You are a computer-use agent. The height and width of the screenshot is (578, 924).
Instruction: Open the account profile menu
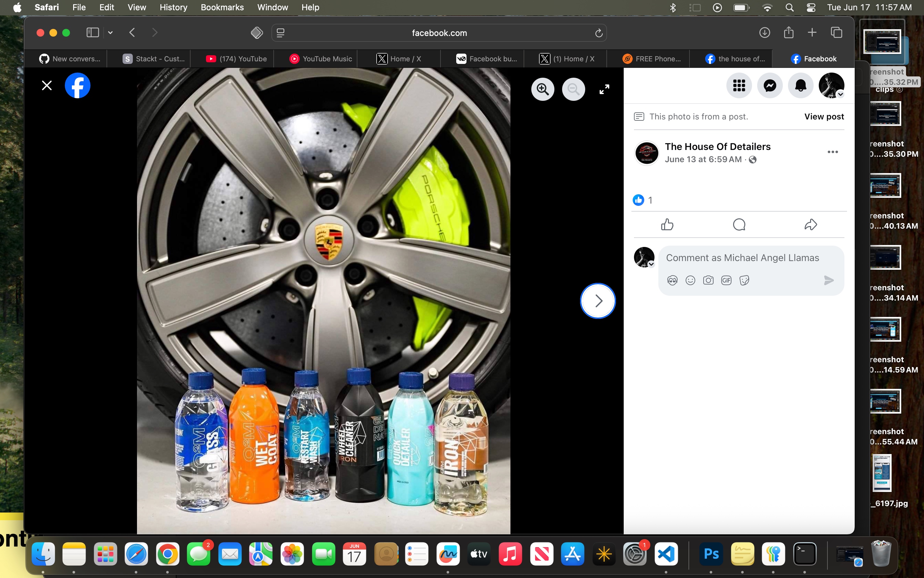click(832, 86)
